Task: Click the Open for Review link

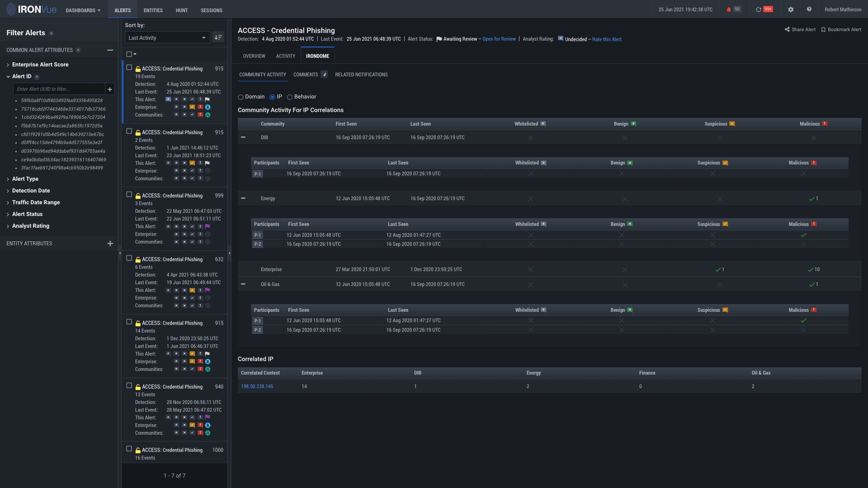Action: (499, 39)
